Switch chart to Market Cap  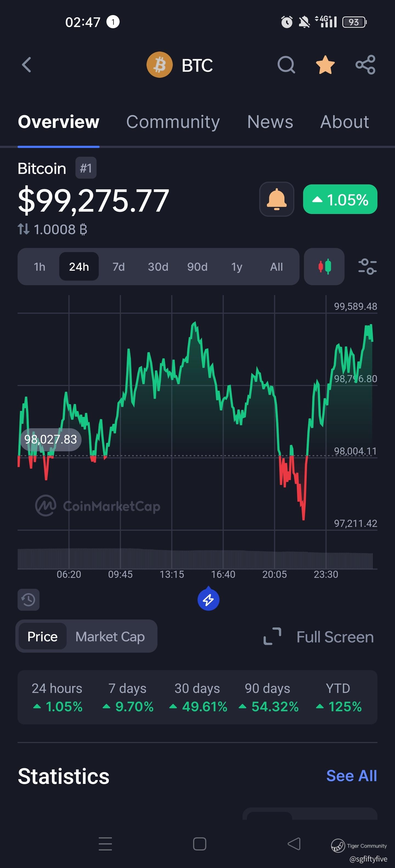coord(110,637)
